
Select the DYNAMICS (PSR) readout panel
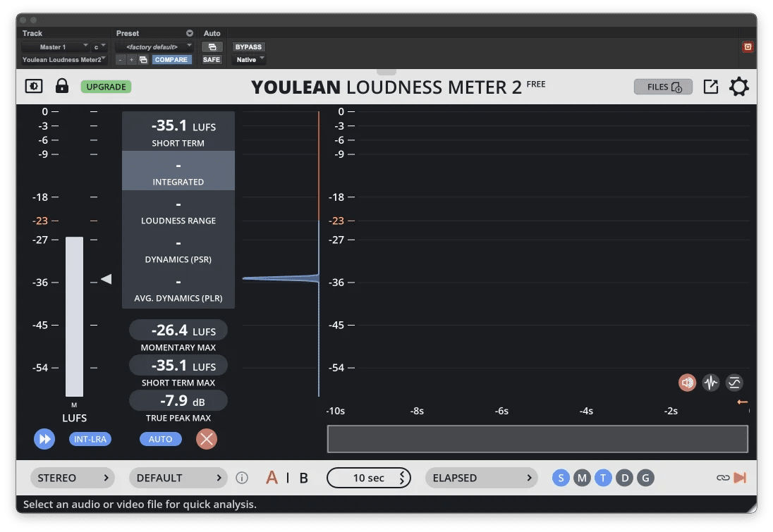click(178, 248)
